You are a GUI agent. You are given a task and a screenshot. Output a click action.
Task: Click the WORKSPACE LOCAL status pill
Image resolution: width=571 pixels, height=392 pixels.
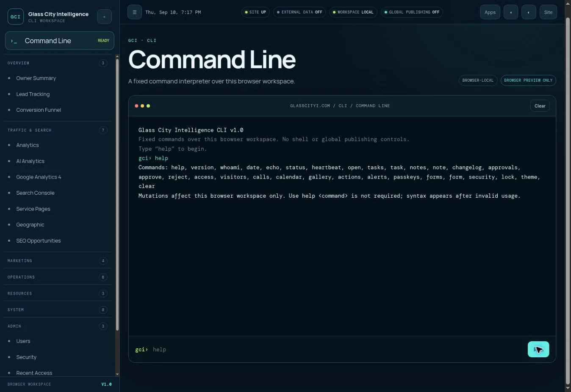(353, 12)
